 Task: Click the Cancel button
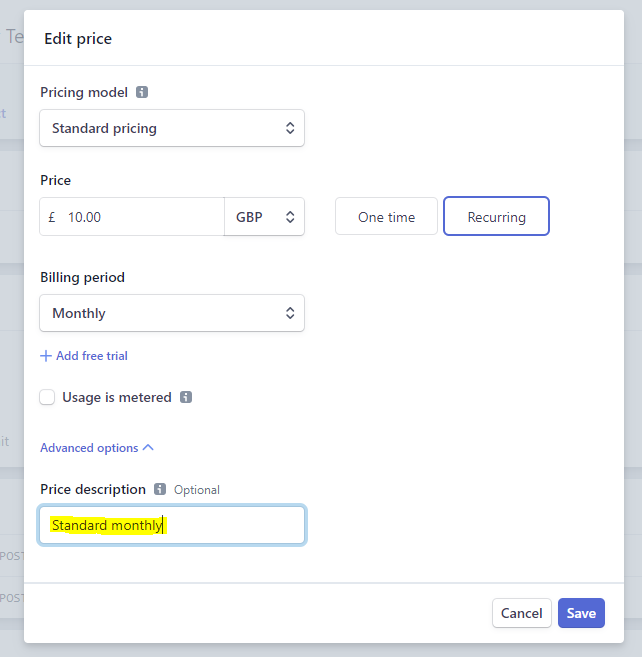pos(522,613)
